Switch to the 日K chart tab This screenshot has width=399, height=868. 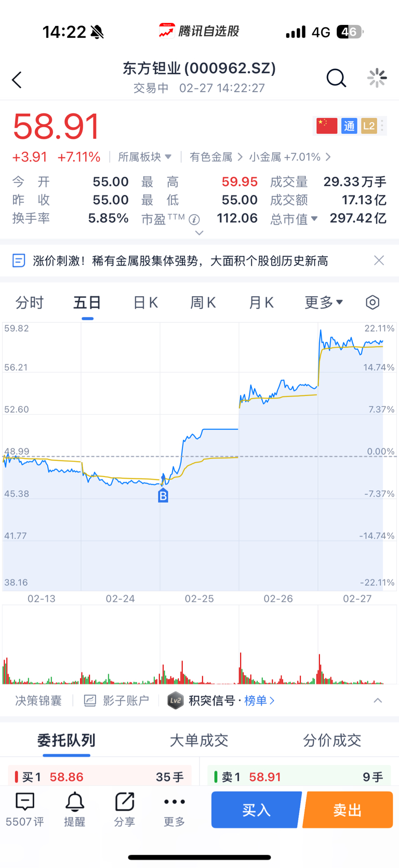pos(145,303)
